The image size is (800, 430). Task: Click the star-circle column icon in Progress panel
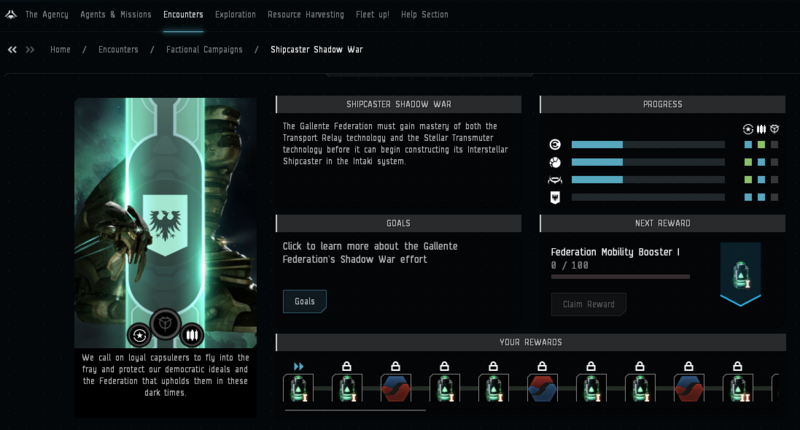pos(748,129)
